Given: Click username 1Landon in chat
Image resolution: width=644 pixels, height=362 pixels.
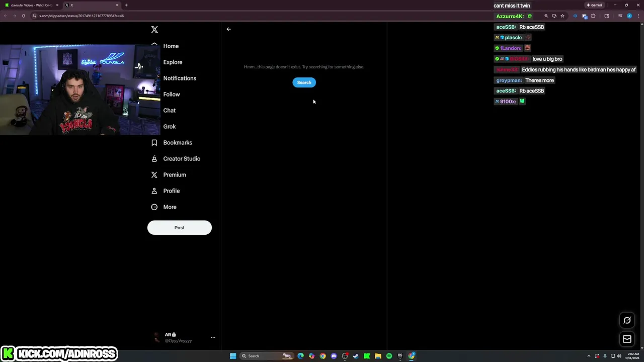Looking at the screenshot, I should (x=511, y=48).
